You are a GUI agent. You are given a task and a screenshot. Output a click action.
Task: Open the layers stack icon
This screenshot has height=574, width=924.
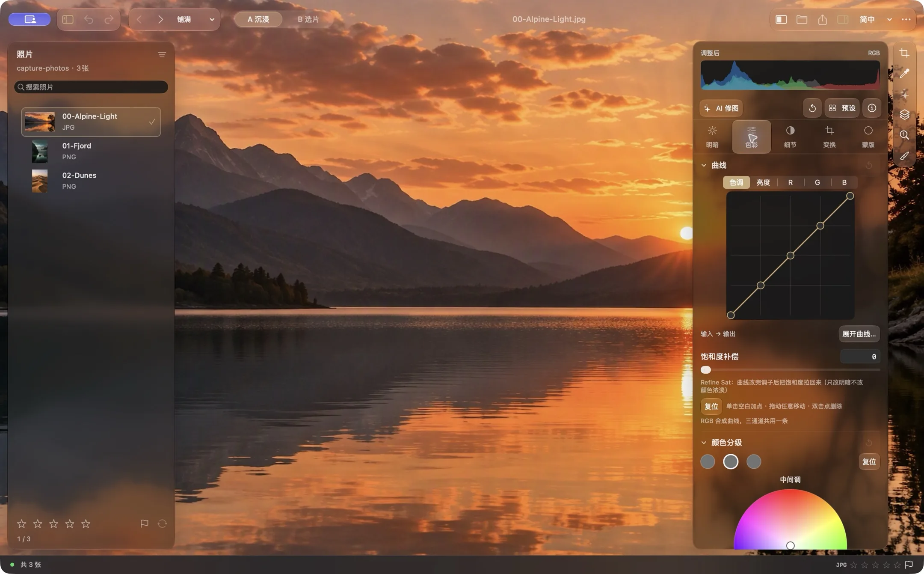(904, 114)
